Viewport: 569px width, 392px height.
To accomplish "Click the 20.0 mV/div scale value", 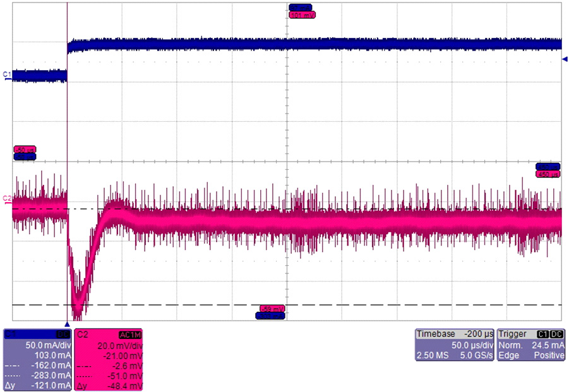I will point(124,345).
